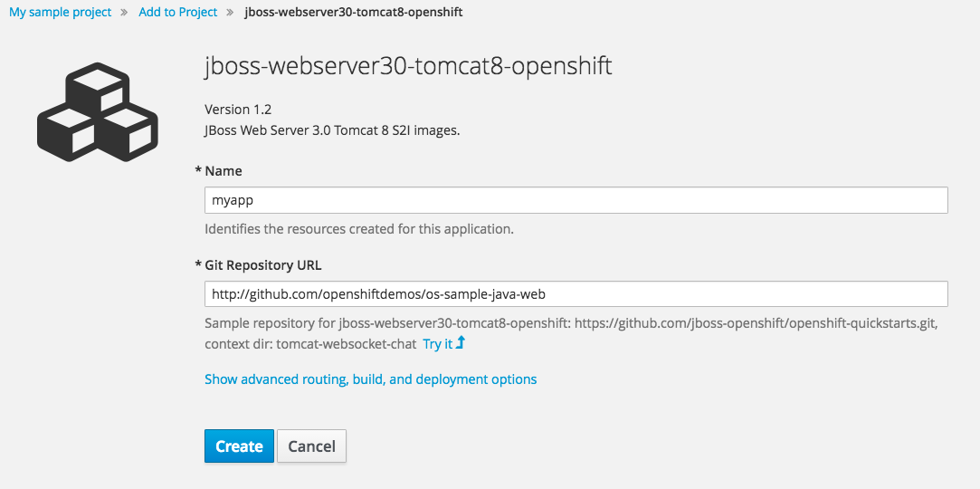This screenshot has width=980, height=489.
Task: Click the jboss-webserver30-tomcat8-openshift page heading
Action: 408,67
